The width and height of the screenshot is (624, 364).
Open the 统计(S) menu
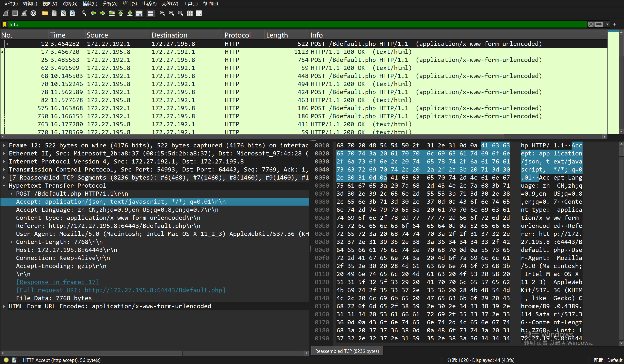pos(129,3)
